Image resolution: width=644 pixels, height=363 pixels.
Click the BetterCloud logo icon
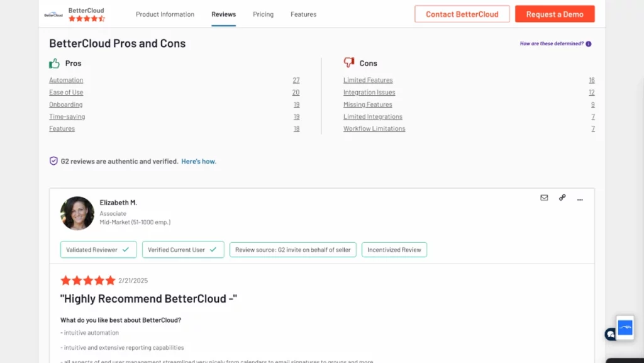(x=53, y=14)
